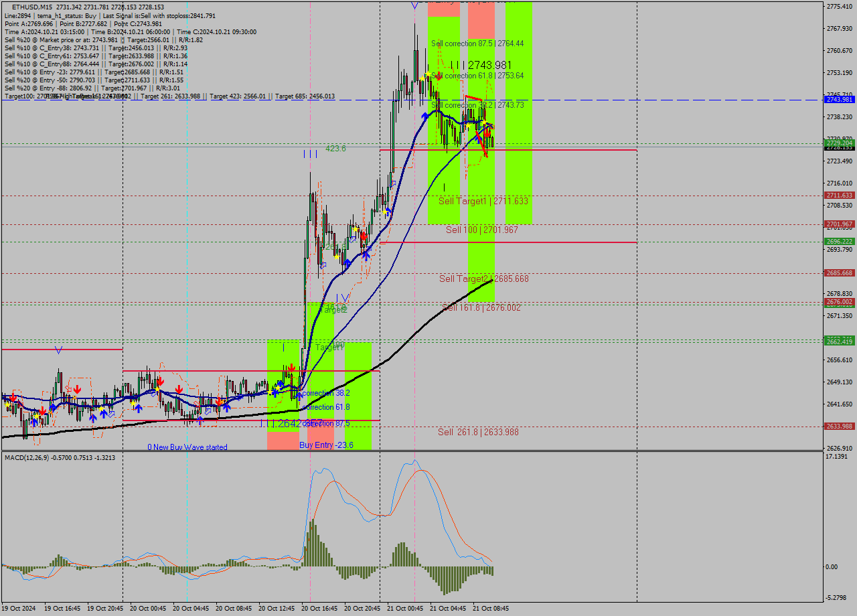Image resolution: width=857 pixels, height=616 pixels.
Task: Select the blue 'correction 38.2' label
Action: pos(326,393)
